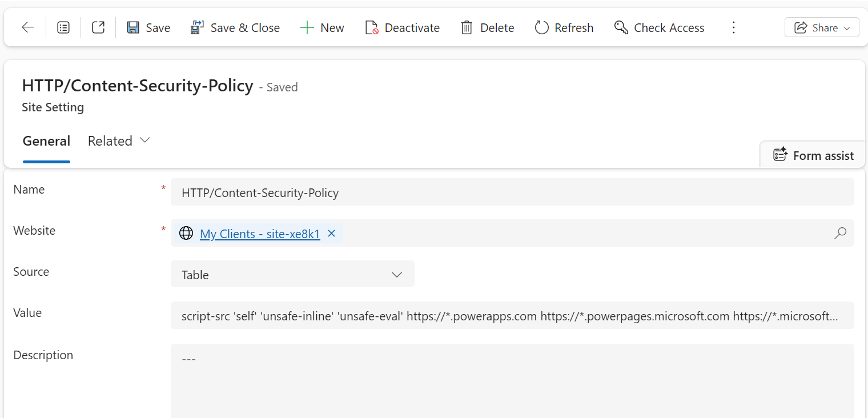Open more commands overflow menu
The image size is (868, 418).
point(734,27)
